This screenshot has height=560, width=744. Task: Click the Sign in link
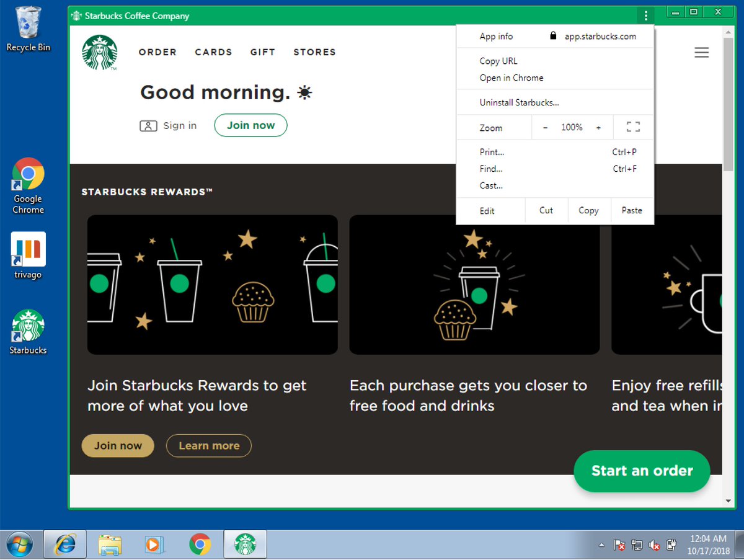180,126
